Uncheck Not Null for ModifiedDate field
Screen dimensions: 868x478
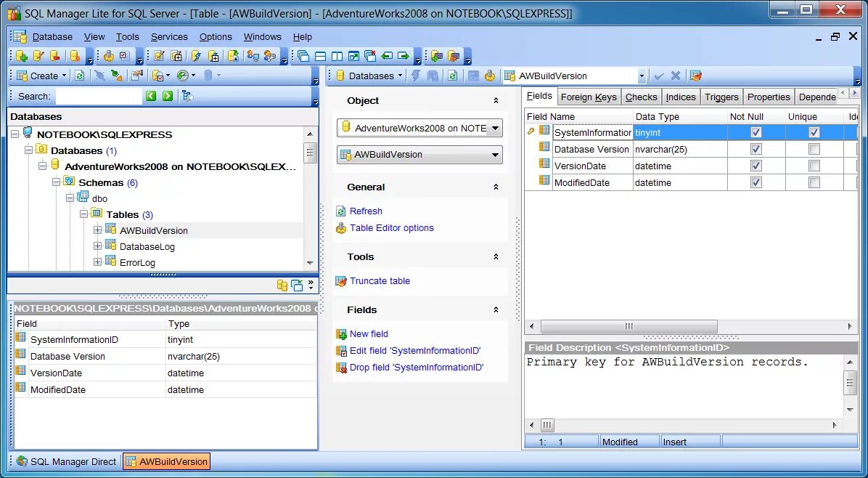[756, 182]
